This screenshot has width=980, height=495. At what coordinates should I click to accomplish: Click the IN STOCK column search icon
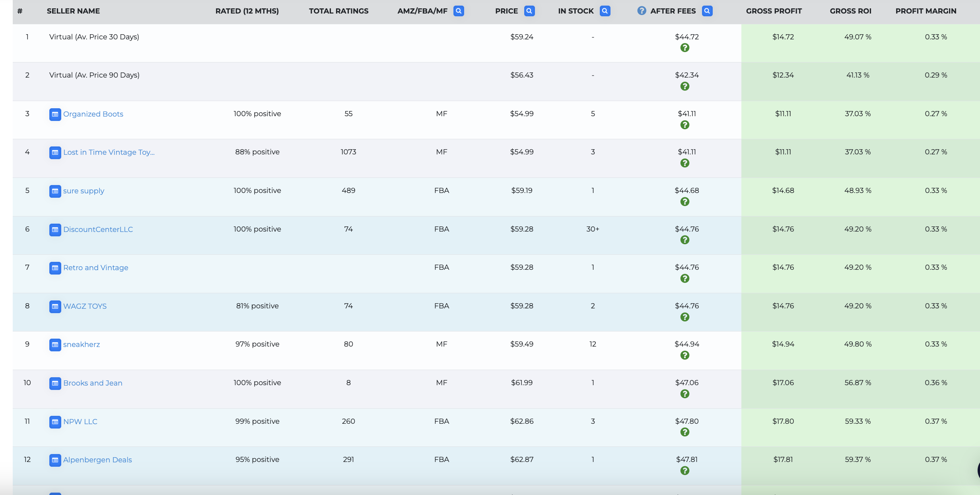click(x=605, y=11)
